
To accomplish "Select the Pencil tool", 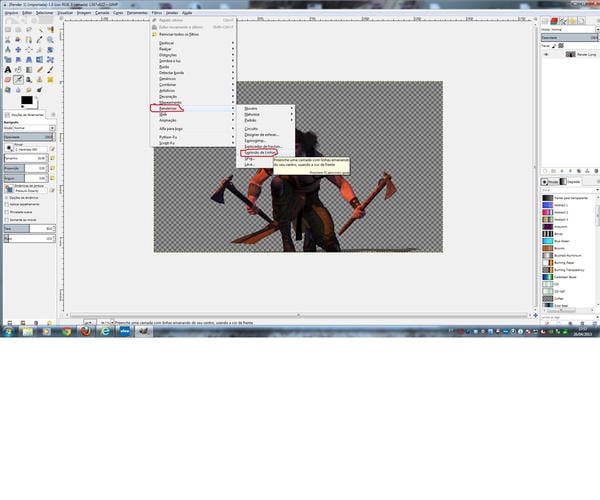I will 39,70.
